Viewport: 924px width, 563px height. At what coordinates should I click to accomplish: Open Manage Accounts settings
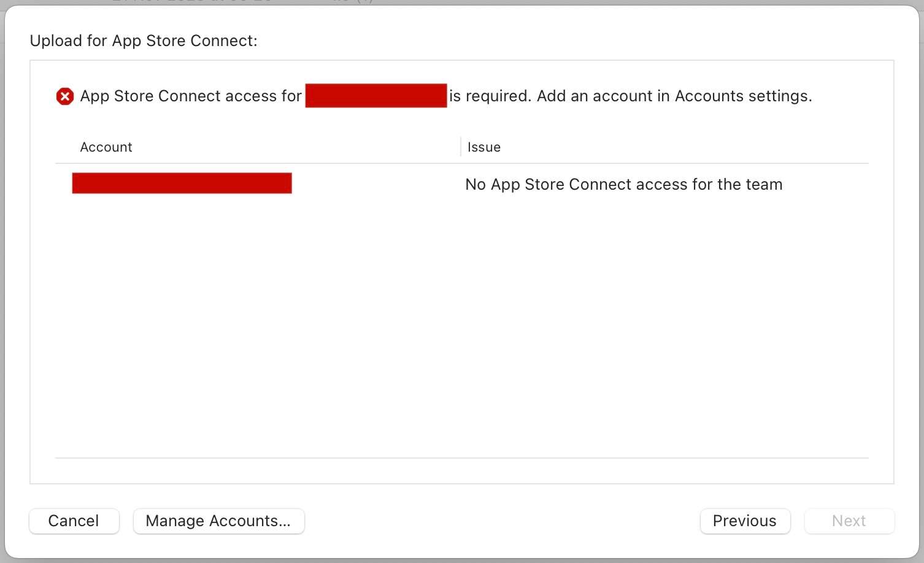(x=218, y=521)
